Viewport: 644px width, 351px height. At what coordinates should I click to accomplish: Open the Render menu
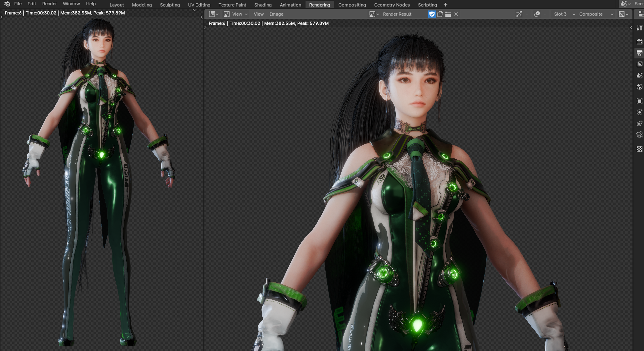click(49, 4)
